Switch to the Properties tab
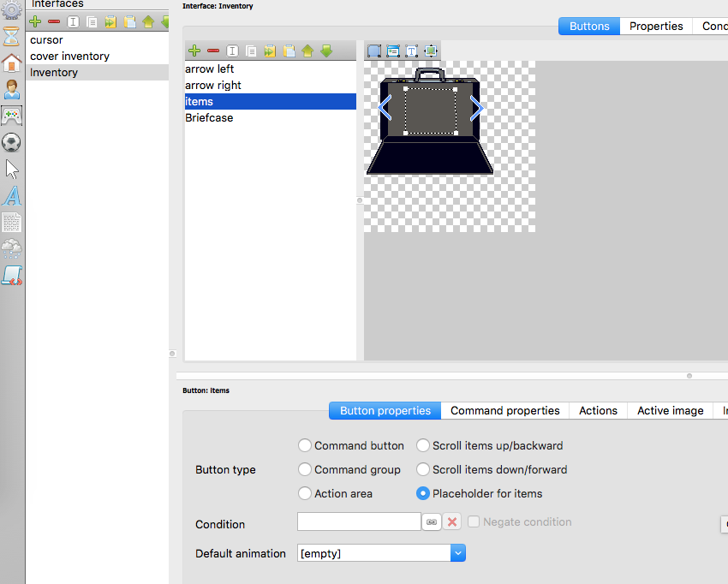Viewport: 728px width, 584px height. point(656,26)
